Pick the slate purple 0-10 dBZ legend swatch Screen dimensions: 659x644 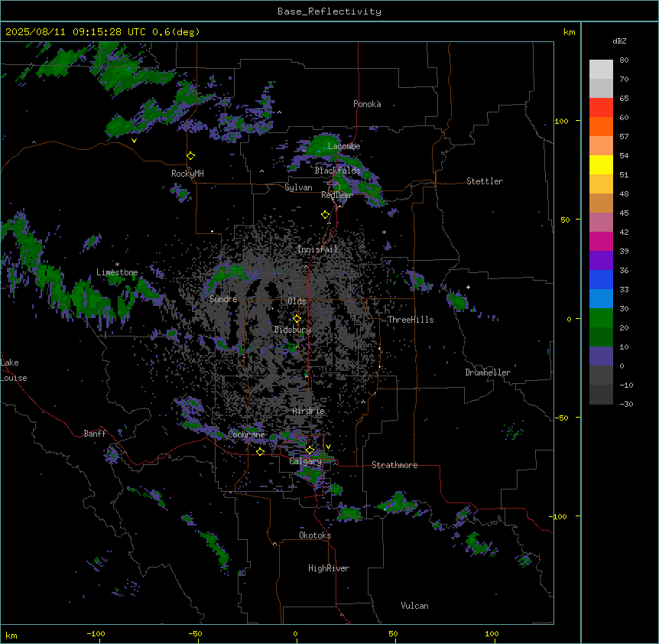pos(601,356)
